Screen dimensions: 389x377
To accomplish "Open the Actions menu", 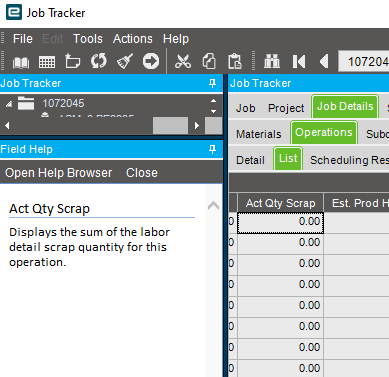I will pyautogui.click(x=133, y=39).
